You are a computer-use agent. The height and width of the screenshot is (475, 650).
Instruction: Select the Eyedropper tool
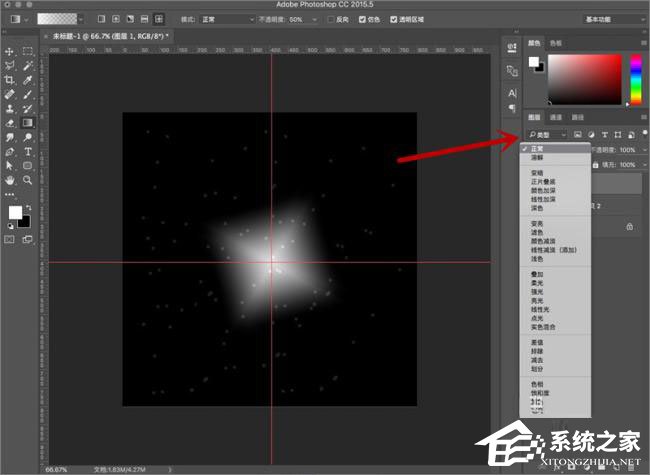pyautogui.click(x=28, y=80)
